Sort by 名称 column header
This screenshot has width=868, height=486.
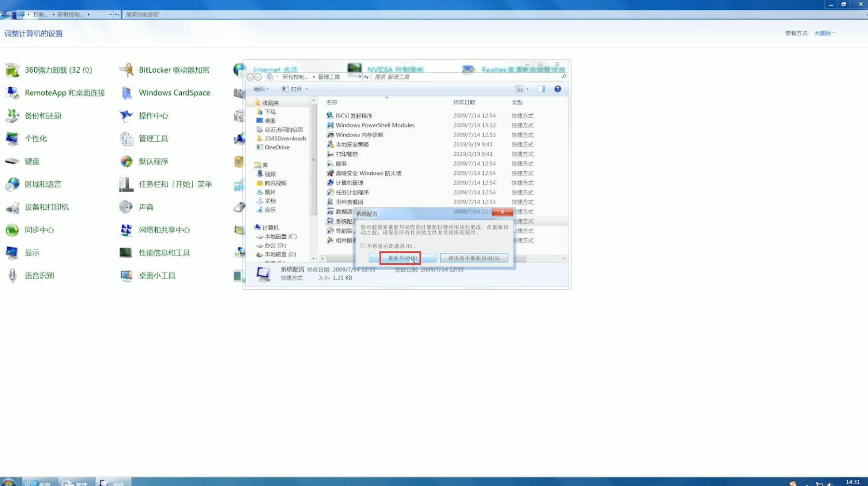[332, 102]
